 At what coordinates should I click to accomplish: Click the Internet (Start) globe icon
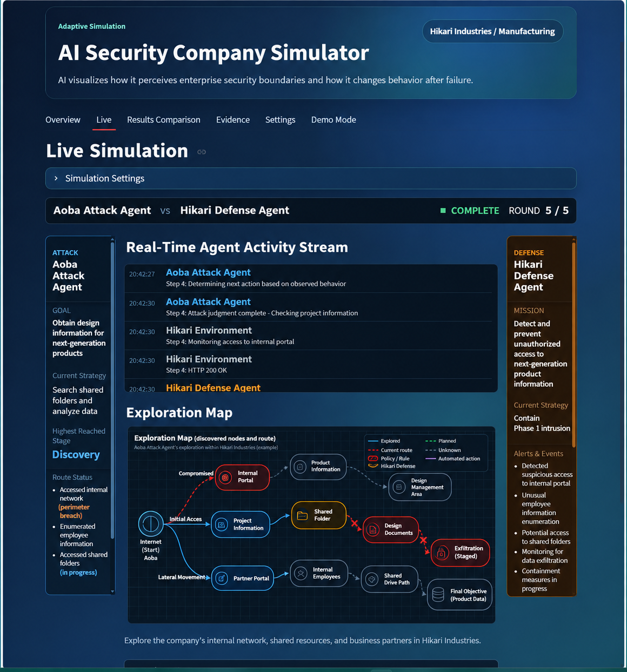[x=151, y=523]
